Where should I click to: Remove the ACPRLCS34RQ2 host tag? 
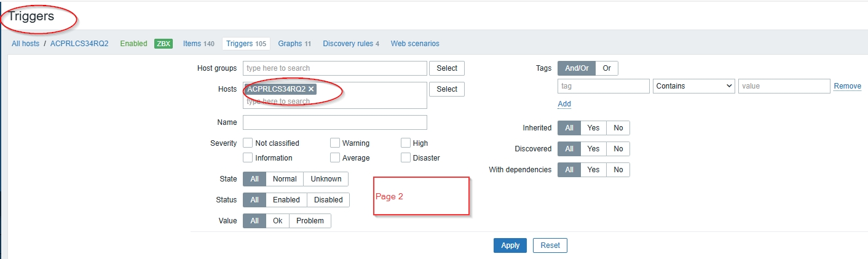point(311,89)
